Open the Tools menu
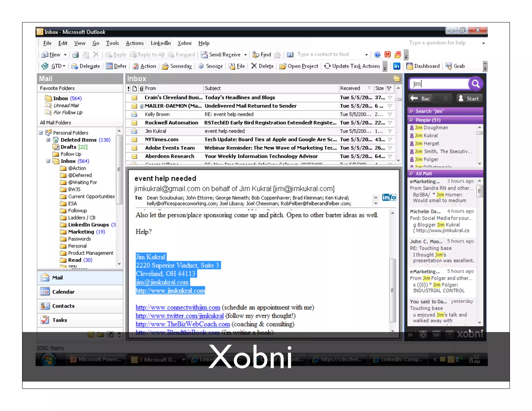 tap(112, 43)
